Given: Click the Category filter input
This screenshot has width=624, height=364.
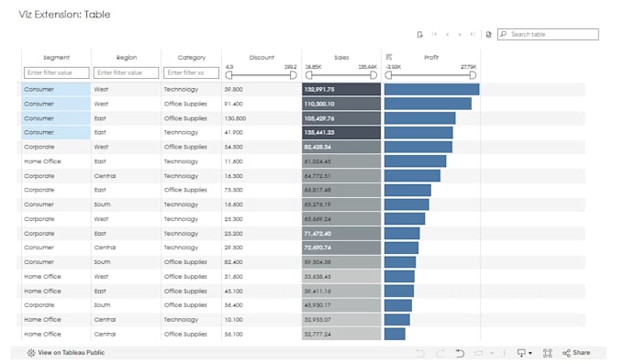Looking at the screenshot, I should [x=191, y=72].
